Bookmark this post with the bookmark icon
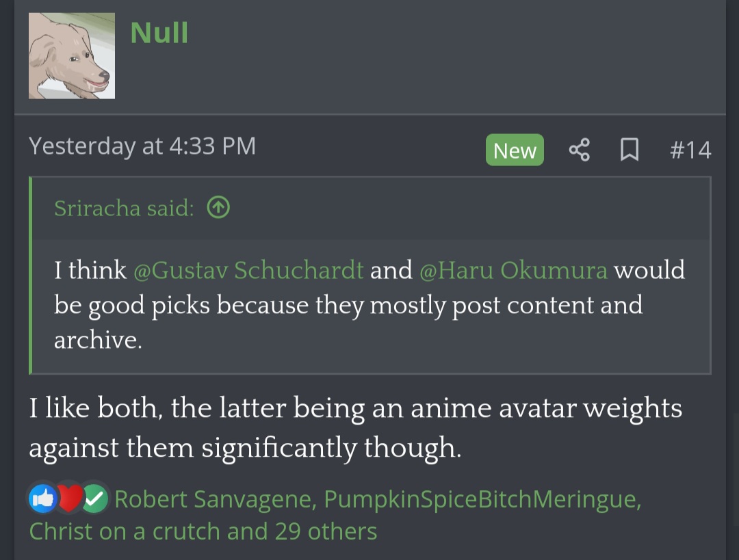 [629, 150]
